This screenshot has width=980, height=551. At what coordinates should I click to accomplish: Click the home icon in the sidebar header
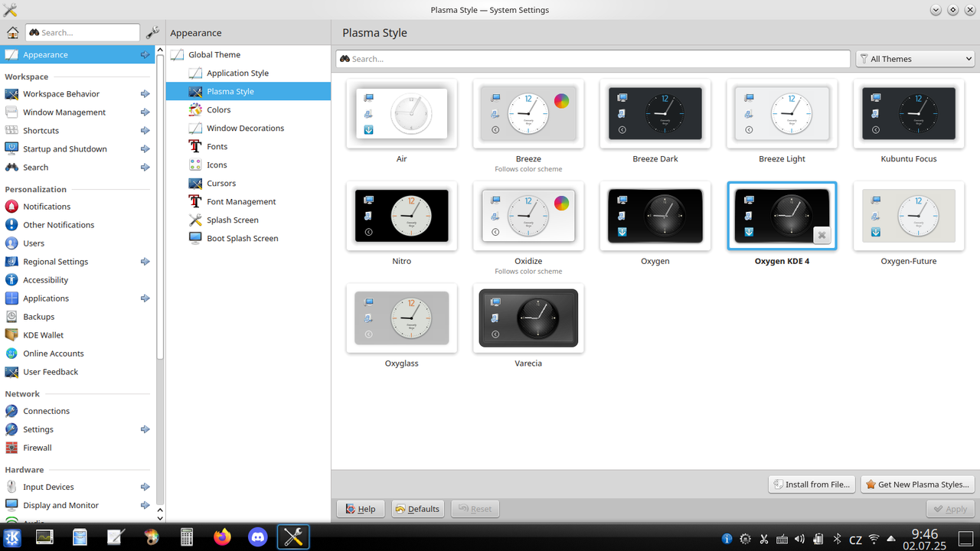tap(12, 32)
